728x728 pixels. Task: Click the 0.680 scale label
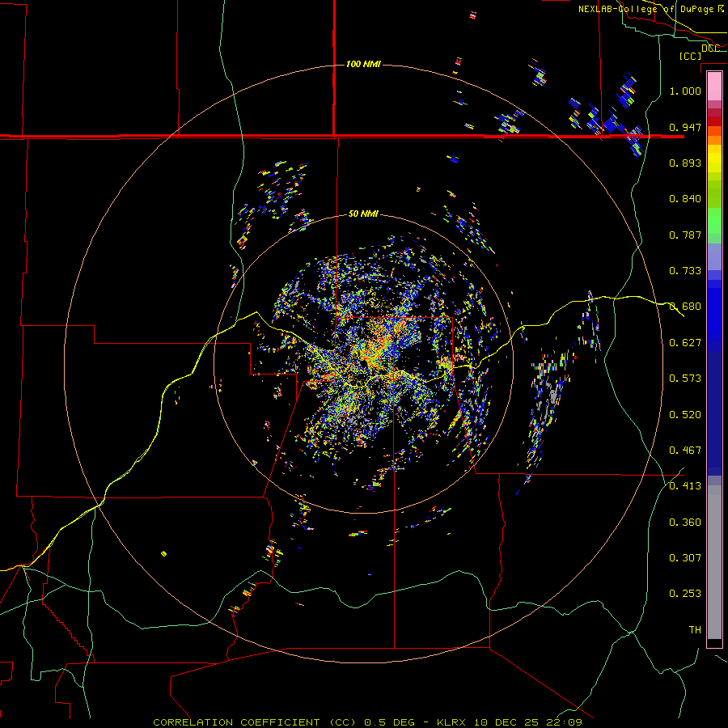pyautogui.click(x=685, y=306)
